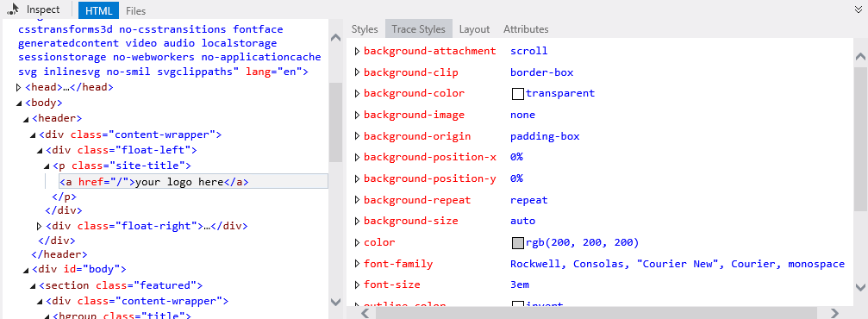Collapse the div id="body" node
This screenshot has height=319, width=868.
(x=26, y=270)
